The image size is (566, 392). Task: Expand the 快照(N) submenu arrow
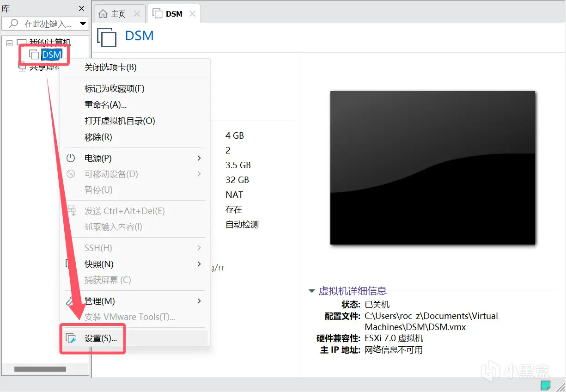click(x=199, y=264)
